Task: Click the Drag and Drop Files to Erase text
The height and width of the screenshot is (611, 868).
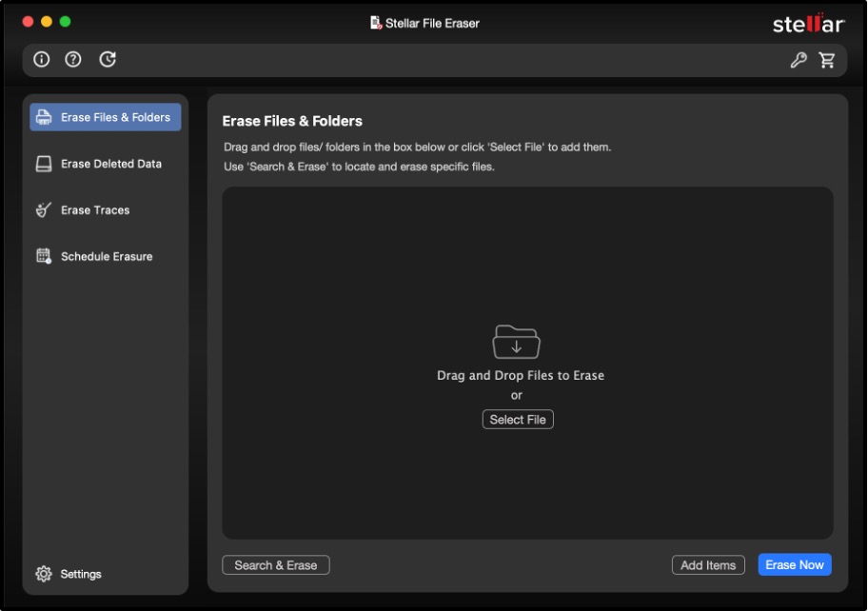Action: (x=521, y=375)
